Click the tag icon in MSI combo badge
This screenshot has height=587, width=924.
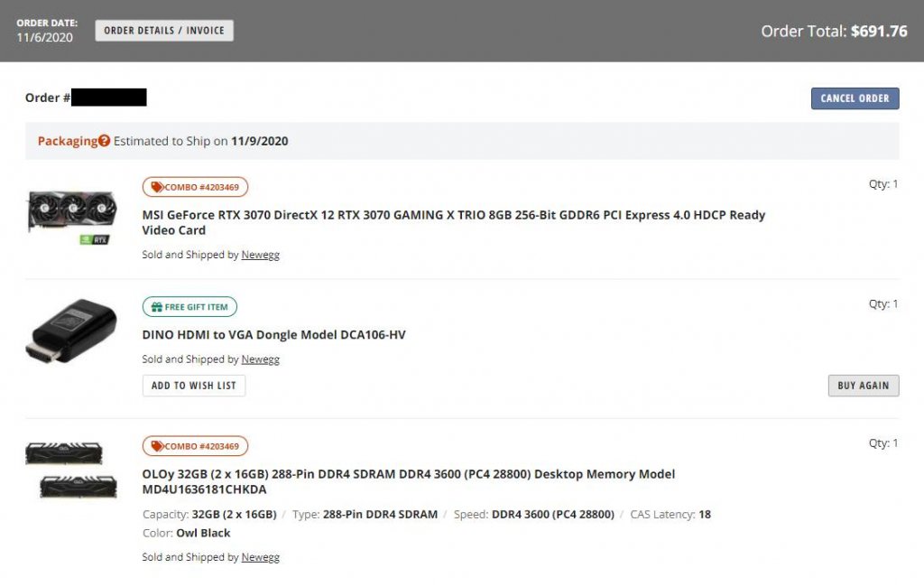(x=157, y=187)
